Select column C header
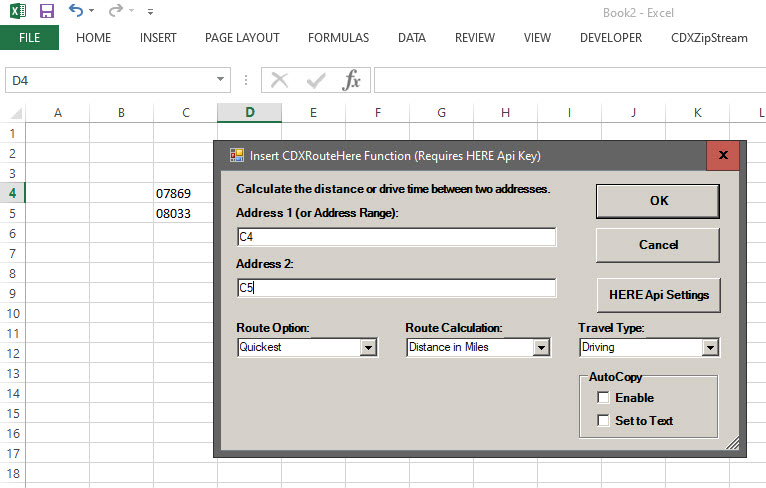Image resolution: width=766 pixels, height=488 pixels. point(186,113)
